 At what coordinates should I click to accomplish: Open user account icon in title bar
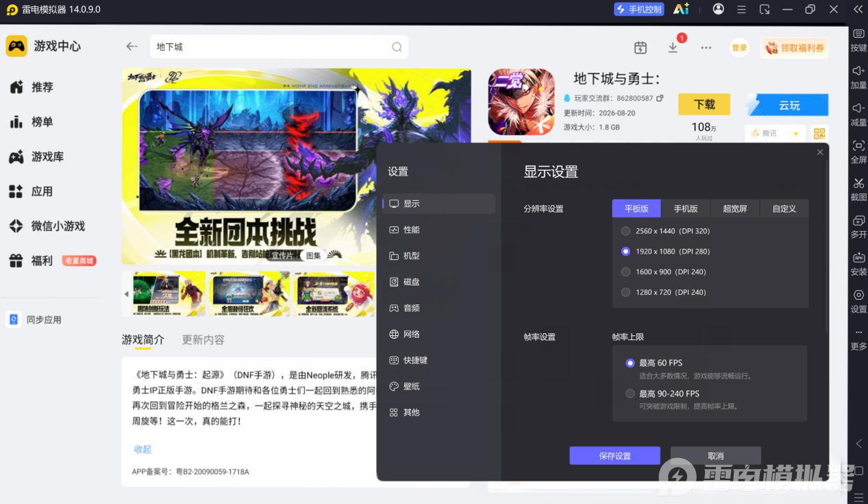pos(718,9)
